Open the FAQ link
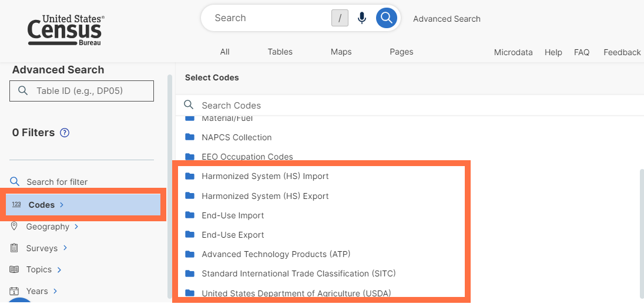The width and height of the screenshot is (644, 304). [x=582, y=52]
